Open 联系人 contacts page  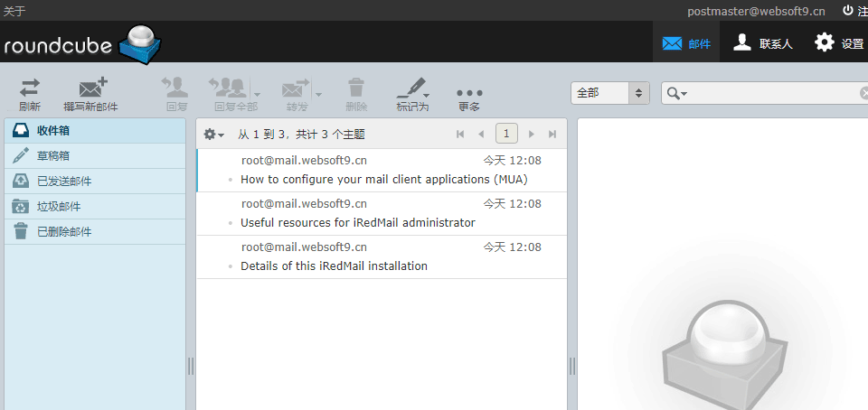(x=762, y=43)
